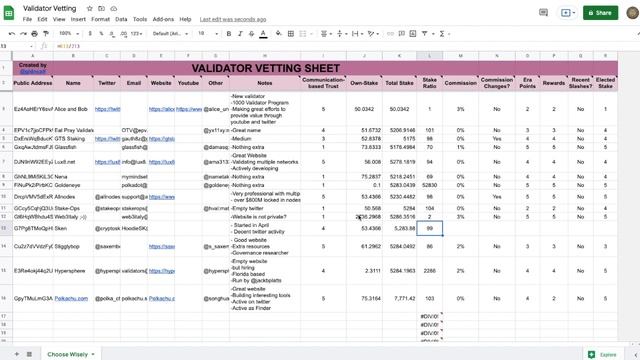Select column L header
Screen dimensions: 640x360
point(429,56)
